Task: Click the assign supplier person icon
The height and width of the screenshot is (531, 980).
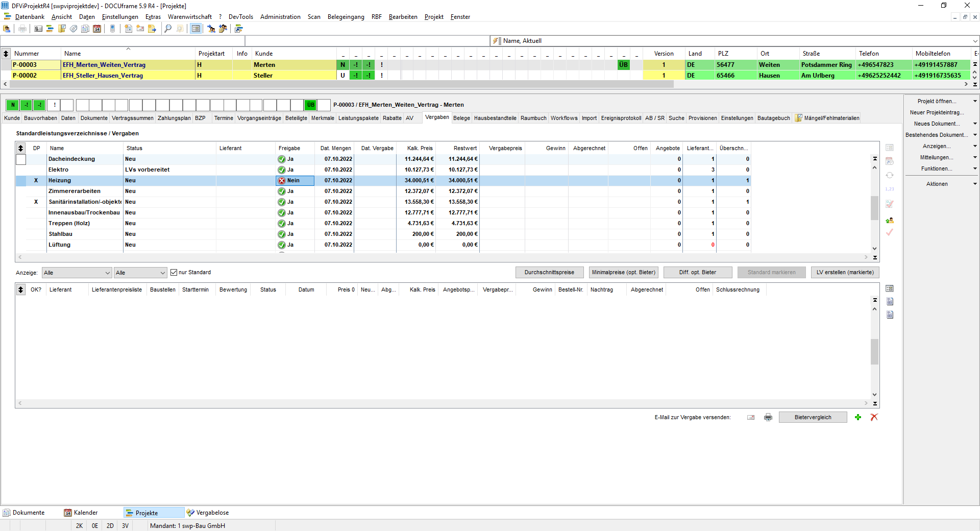Action: point(890,220)
